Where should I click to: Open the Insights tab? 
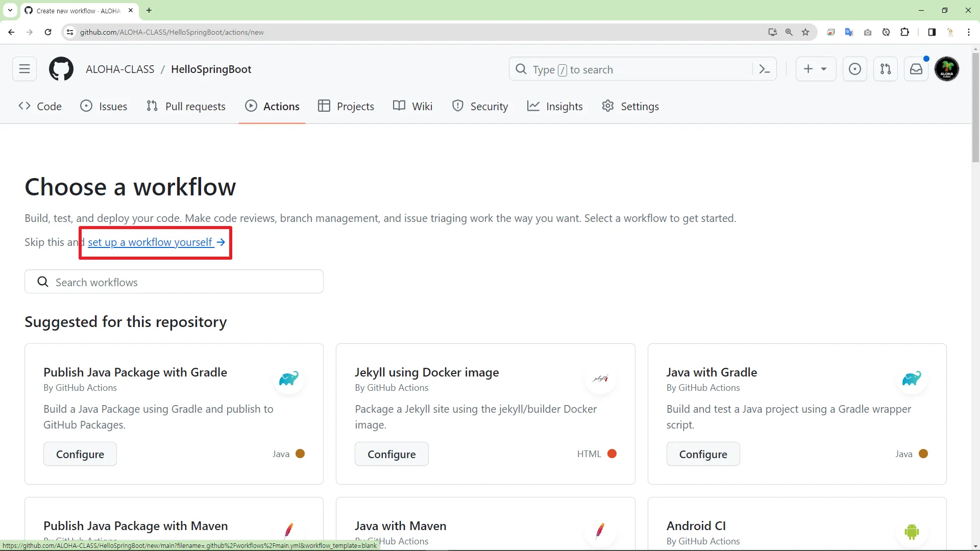555,106
